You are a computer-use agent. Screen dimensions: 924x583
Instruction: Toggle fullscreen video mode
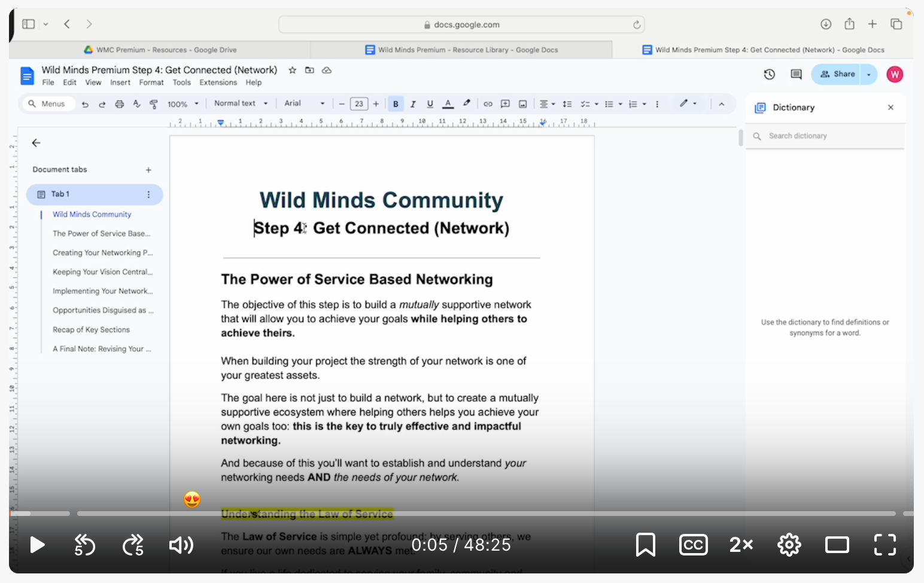pyautogui.click(x=885, y=545)
